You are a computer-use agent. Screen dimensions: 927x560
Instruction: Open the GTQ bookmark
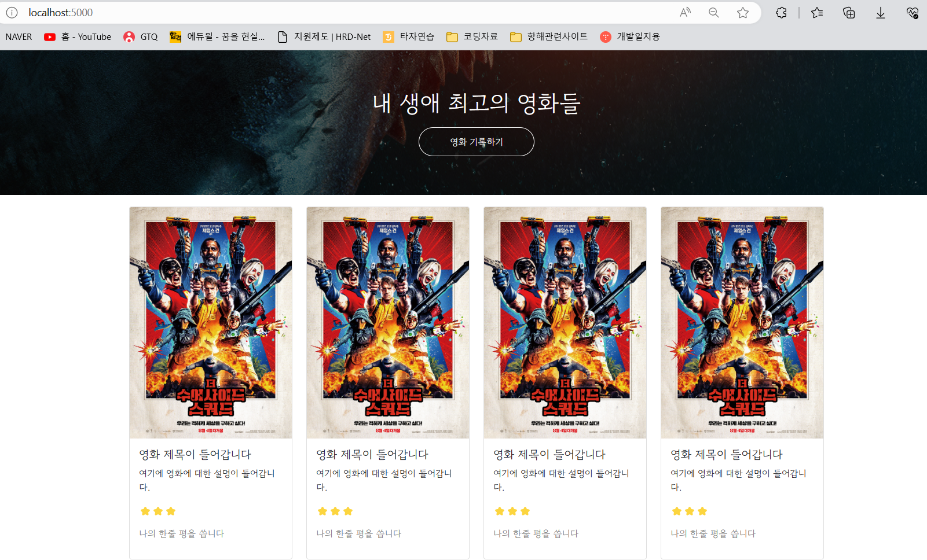[141, 37]
